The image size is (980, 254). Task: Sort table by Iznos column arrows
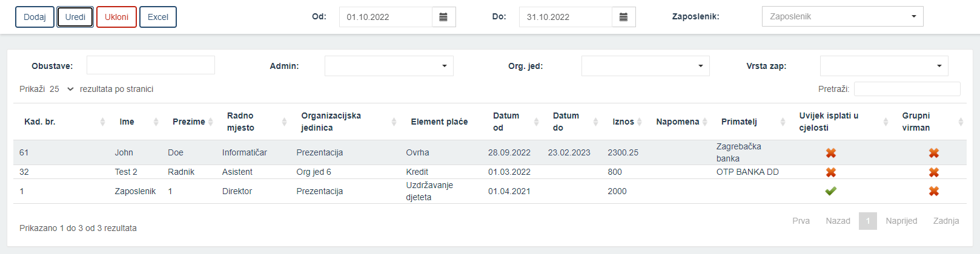tap(640, 122)
